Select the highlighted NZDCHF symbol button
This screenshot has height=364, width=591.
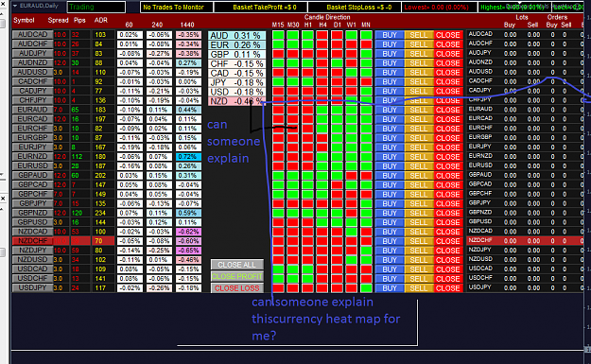point(32,241)
